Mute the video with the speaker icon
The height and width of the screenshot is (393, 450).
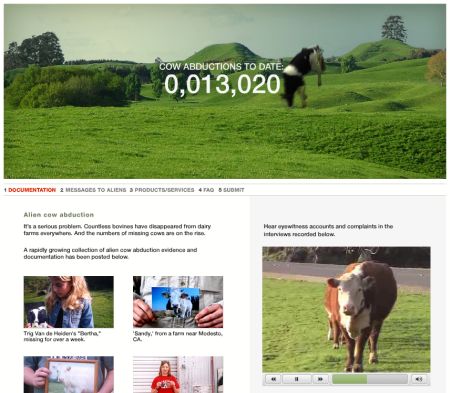click(x=419, y=379)
